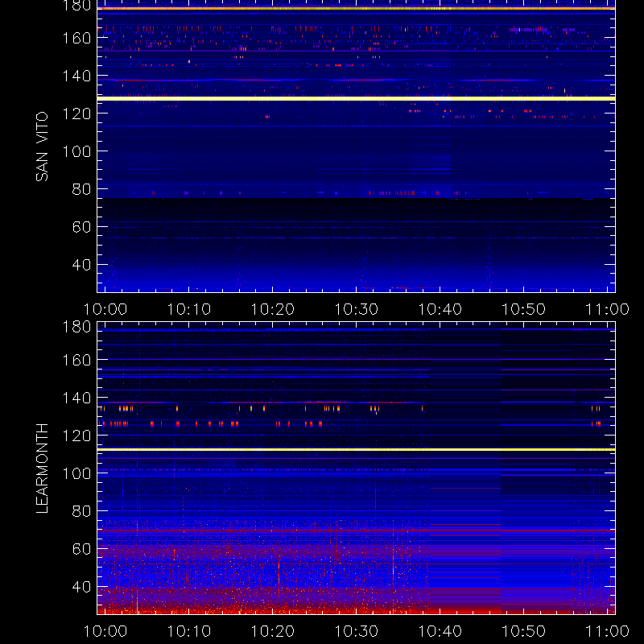644x644 pixels.
Task: Select the 40 tick label on San Vito plot
Action: point(81,265)
